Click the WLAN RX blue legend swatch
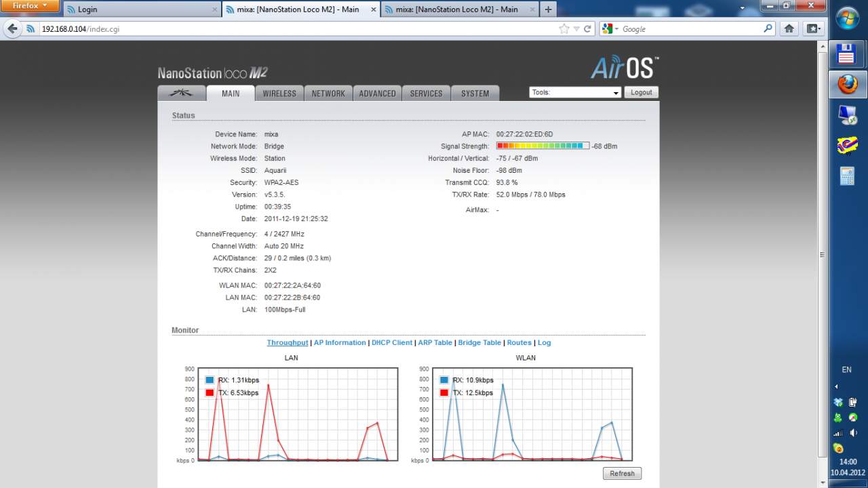This screenshot has width=868, height=488. tap(444, 380)
